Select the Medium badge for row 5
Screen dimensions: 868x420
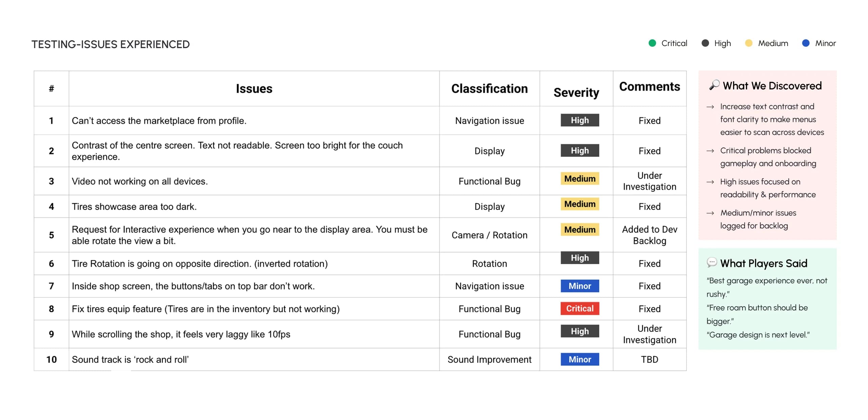click(x=580, y=230)
